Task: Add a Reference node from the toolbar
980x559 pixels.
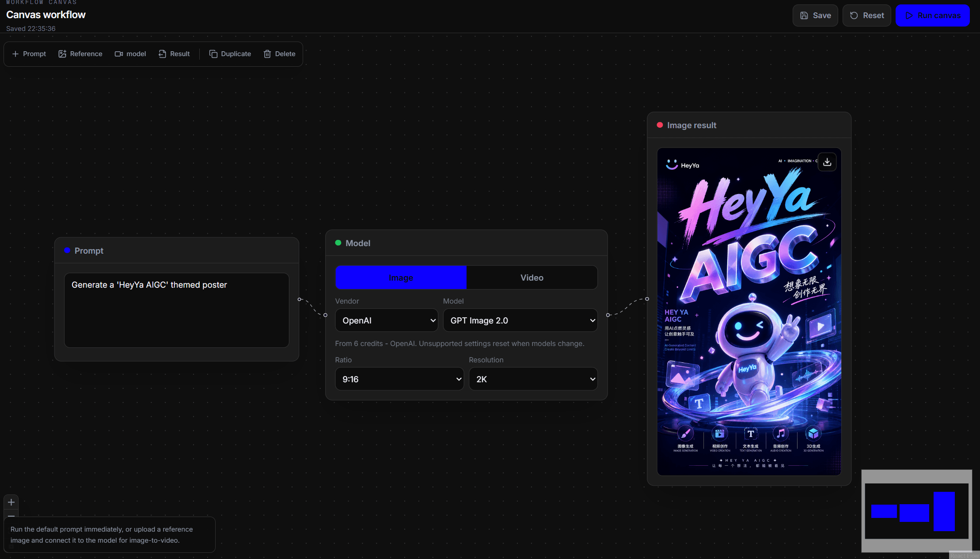Action: pyautogui.click(x=80, y=54)
